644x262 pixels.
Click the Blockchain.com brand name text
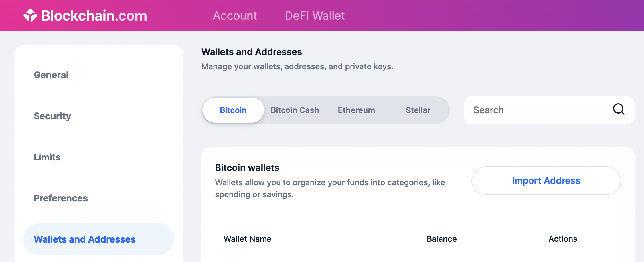94,16
